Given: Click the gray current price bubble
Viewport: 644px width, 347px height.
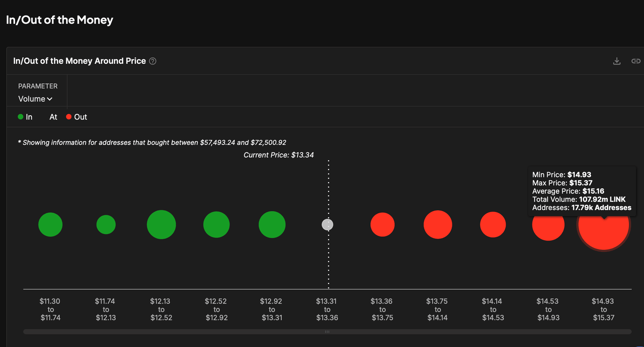Looking at the screenshot, I should [327, 225].
